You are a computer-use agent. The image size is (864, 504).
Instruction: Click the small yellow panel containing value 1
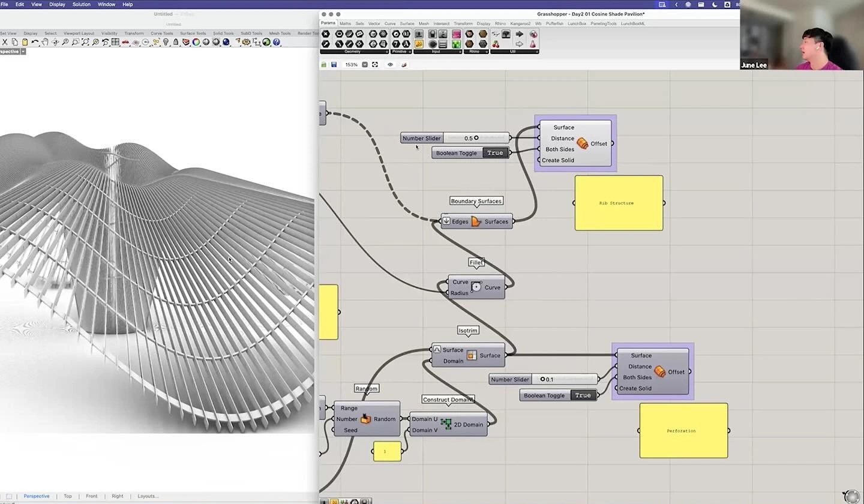(386, 451)
